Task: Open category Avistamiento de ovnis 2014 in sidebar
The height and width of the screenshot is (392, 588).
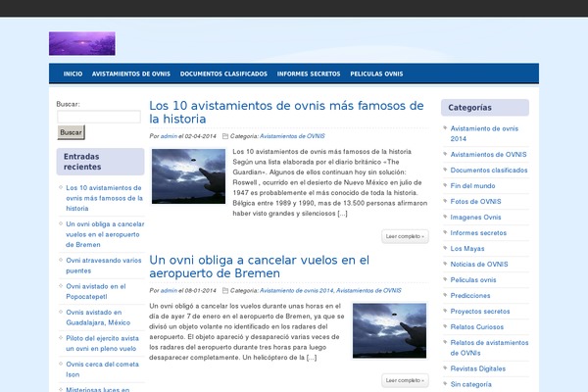Action: [484, 133]
